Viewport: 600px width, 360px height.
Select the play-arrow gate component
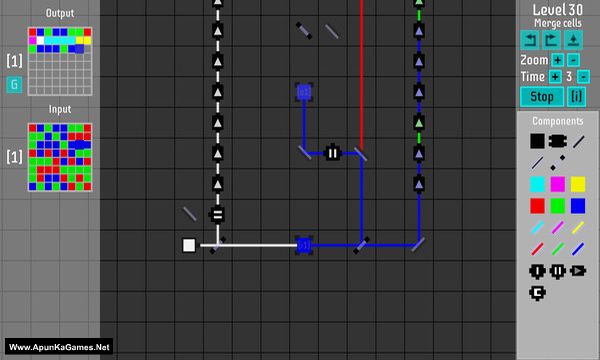(578, 271)
